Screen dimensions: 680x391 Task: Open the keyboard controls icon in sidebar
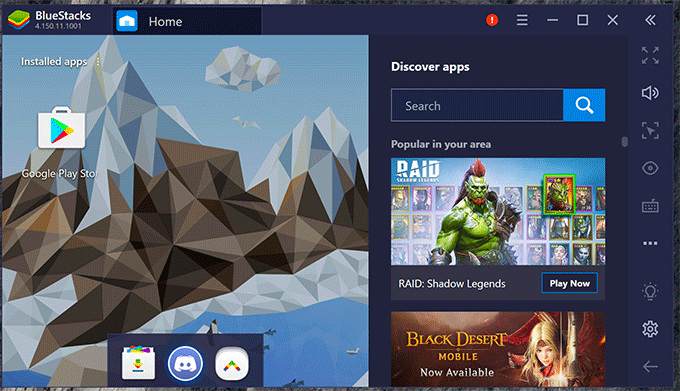pyautogui.click(x=650, y=206)
